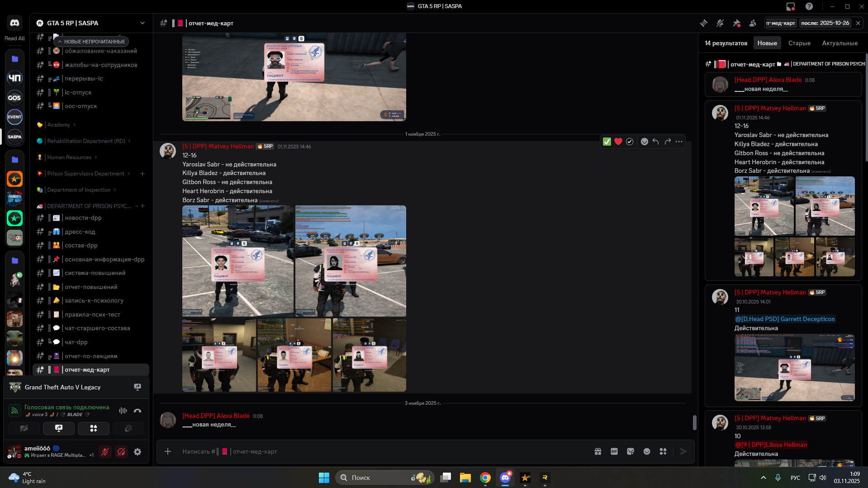Open GTA 5 RP | SASPA server dropdown
Screen dimensions: 868x488
click(142, 23)
